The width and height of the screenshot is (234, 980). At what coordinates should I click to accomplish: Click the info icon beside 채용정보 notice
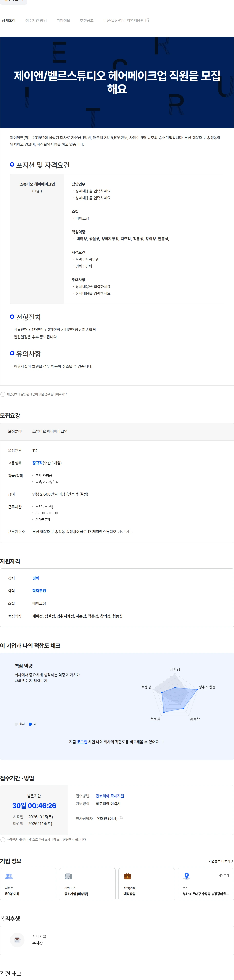click(x=3, y=394)
